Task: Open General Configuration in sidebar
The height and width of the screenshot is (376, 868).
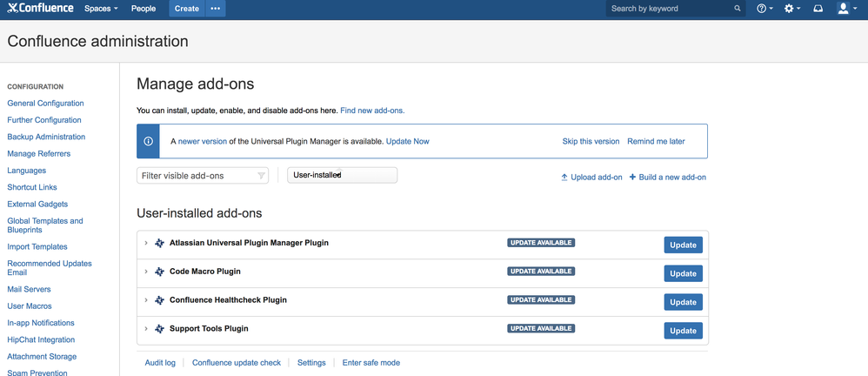Action: click(45, 103)
